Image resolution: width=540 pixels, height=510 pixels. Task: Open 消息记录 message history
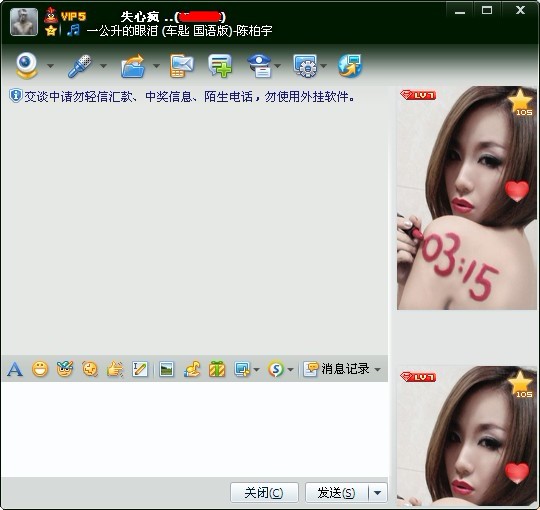[x=337, y=369]
